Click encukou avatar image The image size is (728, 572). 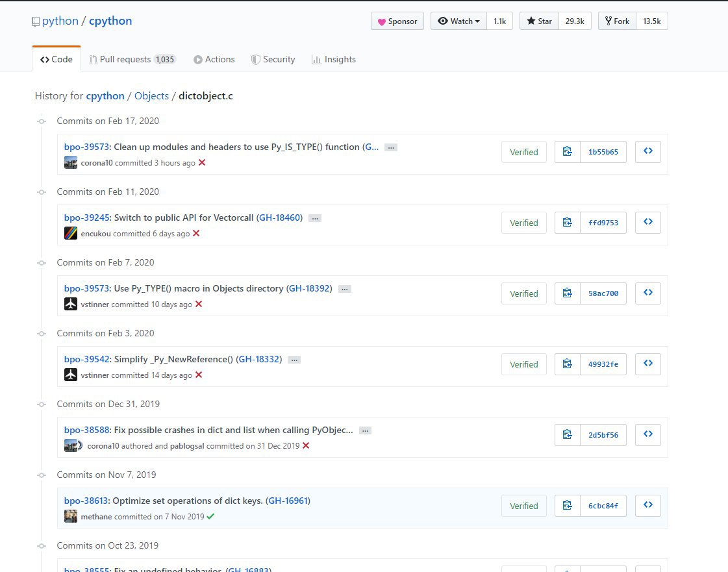pos(71,233)
